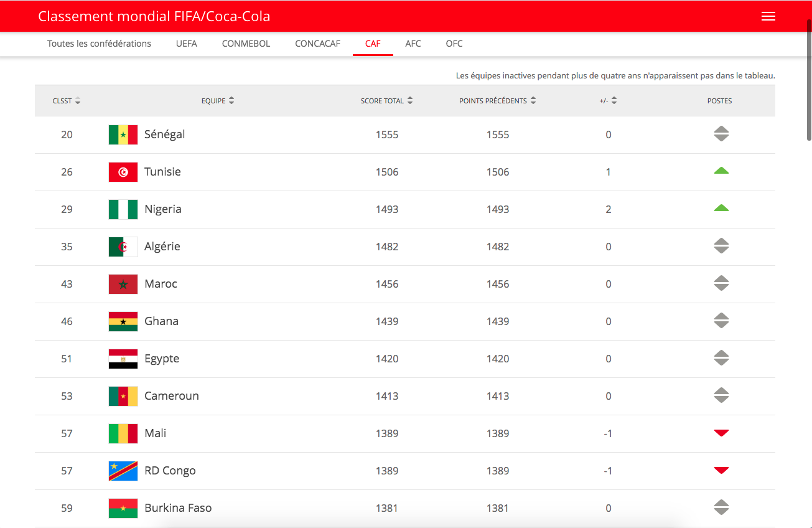
Task: Click Ghana's rank 46
Action: point(67,321)
